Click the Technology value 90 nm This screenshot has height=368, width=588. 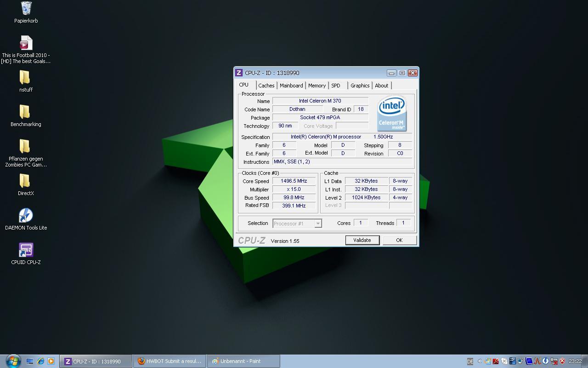coord(285,126)
